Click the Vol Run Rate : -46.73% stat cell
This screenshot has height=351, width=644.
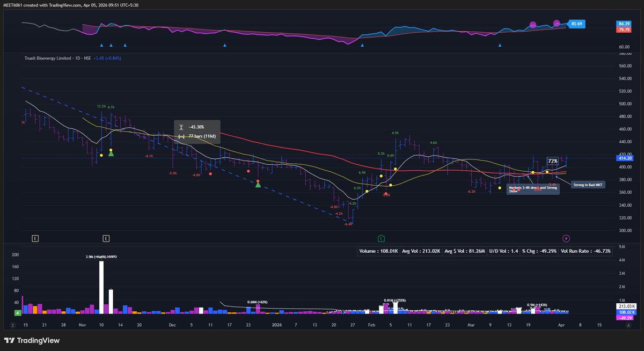(586, 251)
